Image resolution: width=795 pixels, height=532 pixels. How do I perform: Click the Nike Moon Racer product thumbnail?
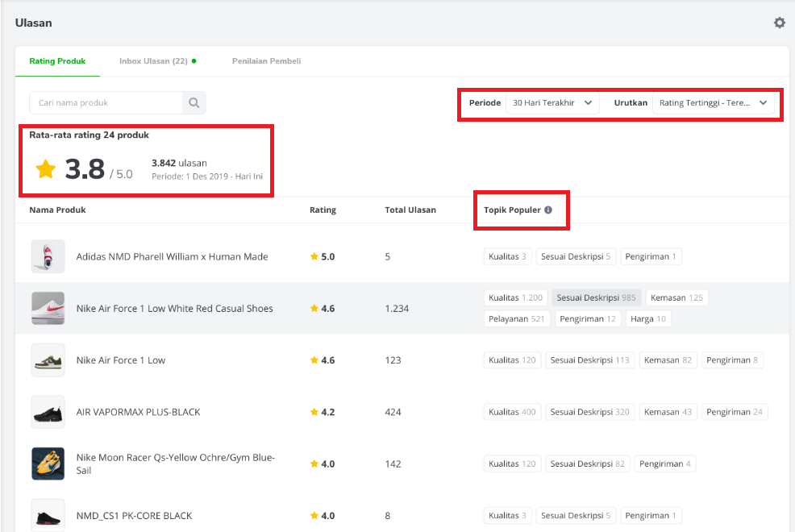48,463
